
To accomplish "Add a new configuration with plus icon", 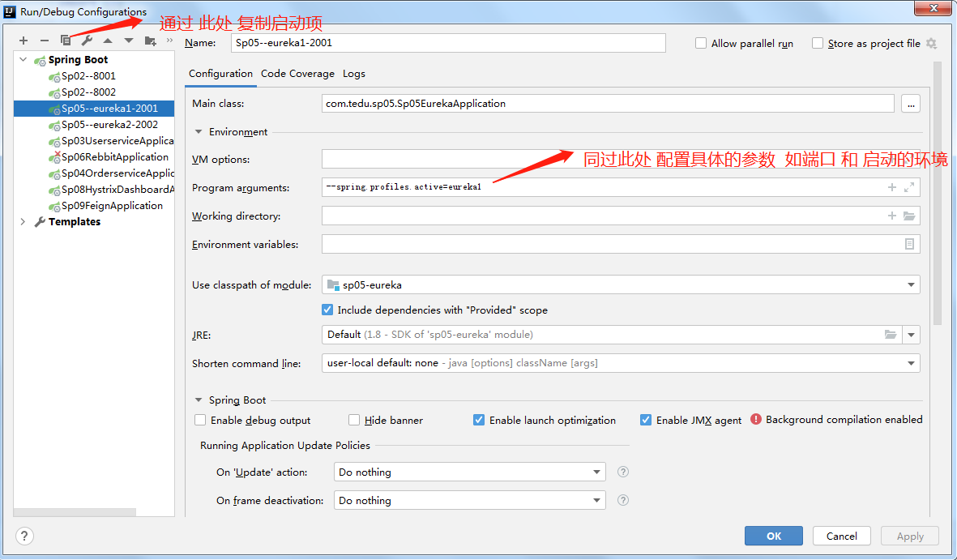I will (23, 41).
